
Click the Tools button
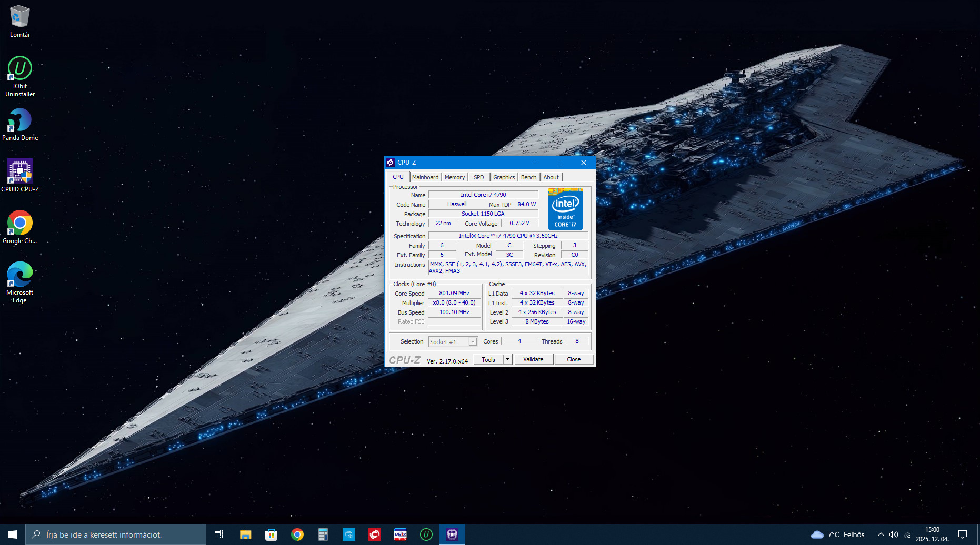[488, 359]
